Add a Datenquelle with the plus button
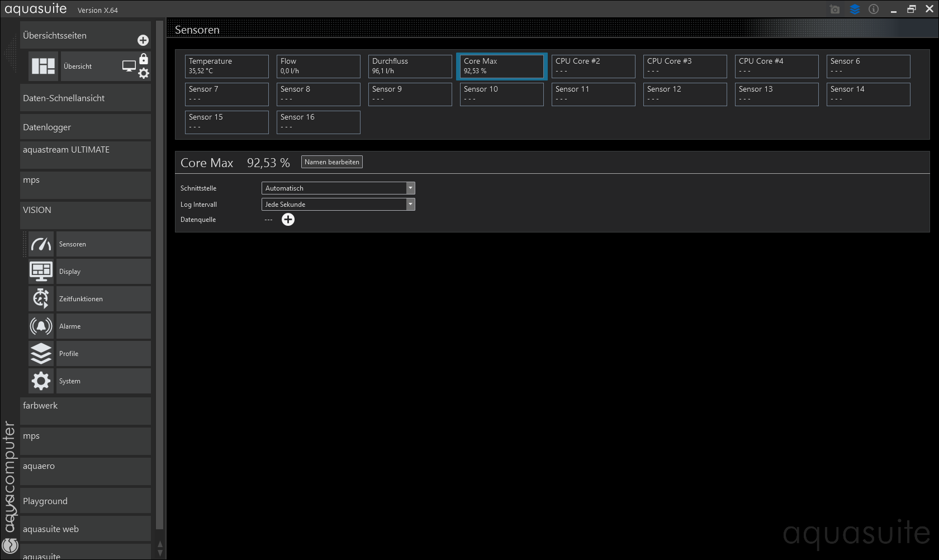The height and width of the screenshot is (560, 939). 288,220
